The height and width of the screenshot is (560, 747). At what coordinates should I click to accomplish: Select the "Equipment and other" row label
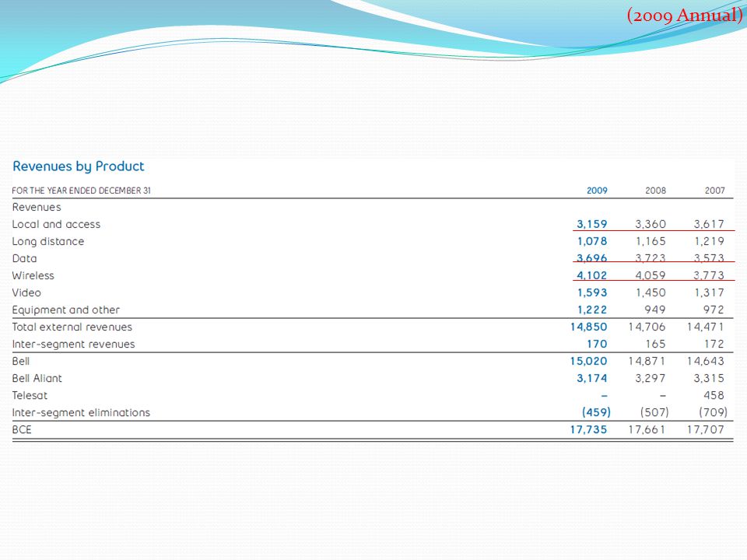pos(65,310)
